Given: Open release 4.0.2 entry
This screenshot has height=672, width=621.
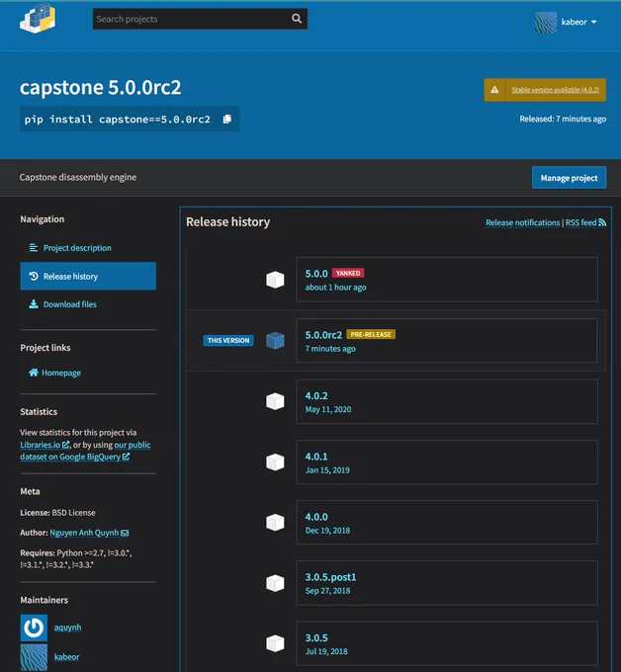Looking at the screenshot, I should [x=447, y=401].
